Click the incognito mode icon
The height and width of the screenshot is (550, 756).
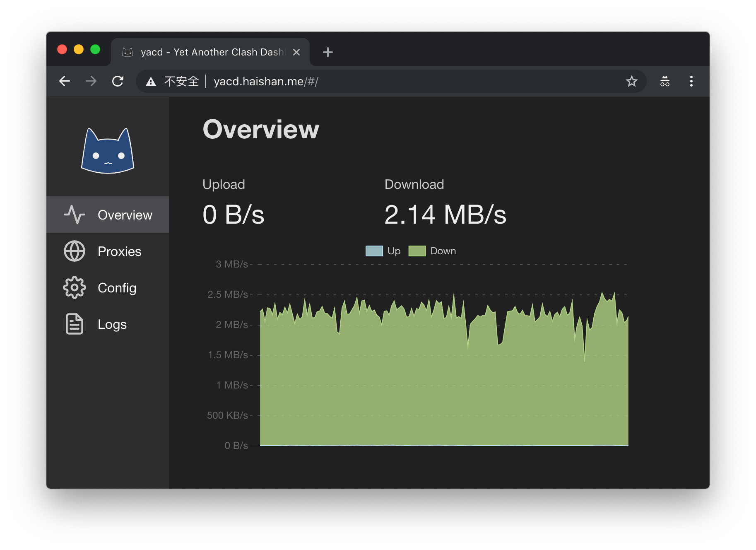click(x=665, y=81)
